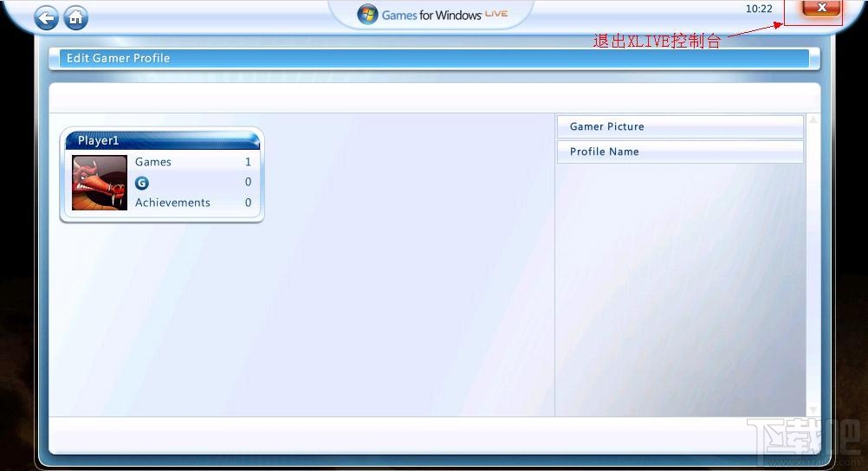The width and height of the screenshot is (868, 471).
Task: Click the options list scrollbar up arrow
Action: (813, 119)
